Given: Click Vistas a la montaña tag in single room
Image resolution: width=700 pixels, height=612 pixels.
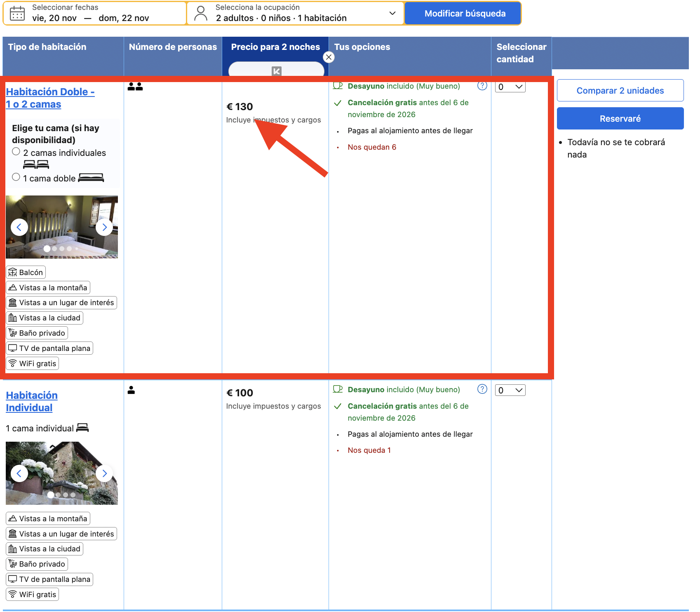Looking at the screenshot, I should pyautogui.click(x=48, y=518).
